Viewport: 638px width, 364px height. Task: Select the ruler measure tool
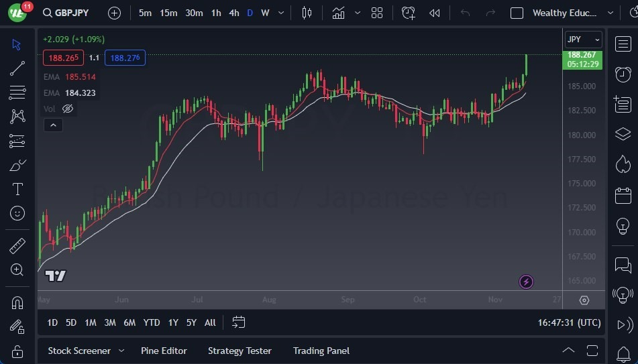pyautogui.click(x=17, y=246)
